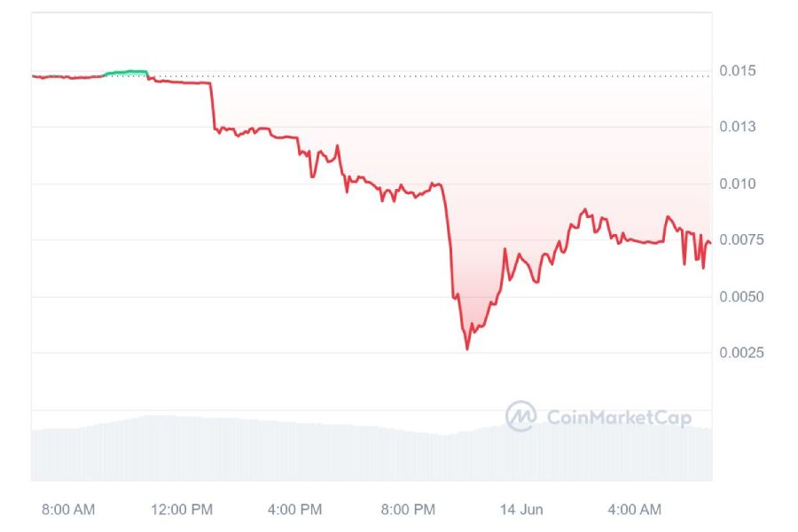Click the 0.0075 price axis label
798x532 pixels.
[741, 239]
